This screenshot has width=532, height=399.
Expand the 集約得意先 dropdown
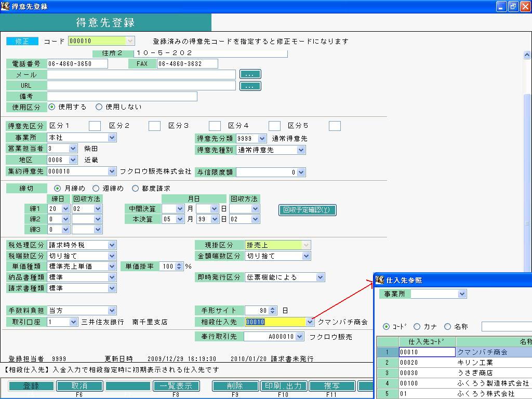[112, 171]
